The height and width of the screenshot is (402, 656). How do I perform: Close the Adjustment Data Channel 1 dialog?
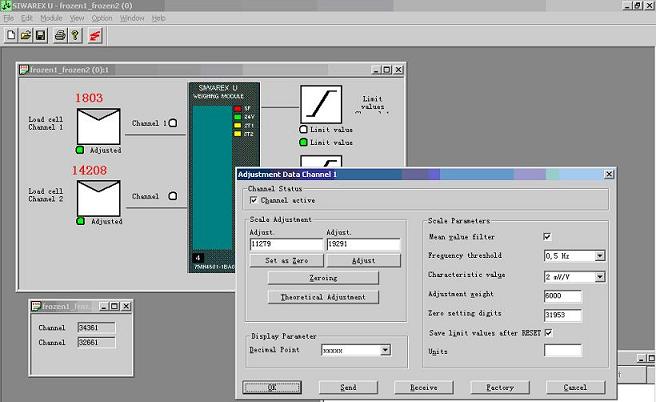click(x=609, y=174)
